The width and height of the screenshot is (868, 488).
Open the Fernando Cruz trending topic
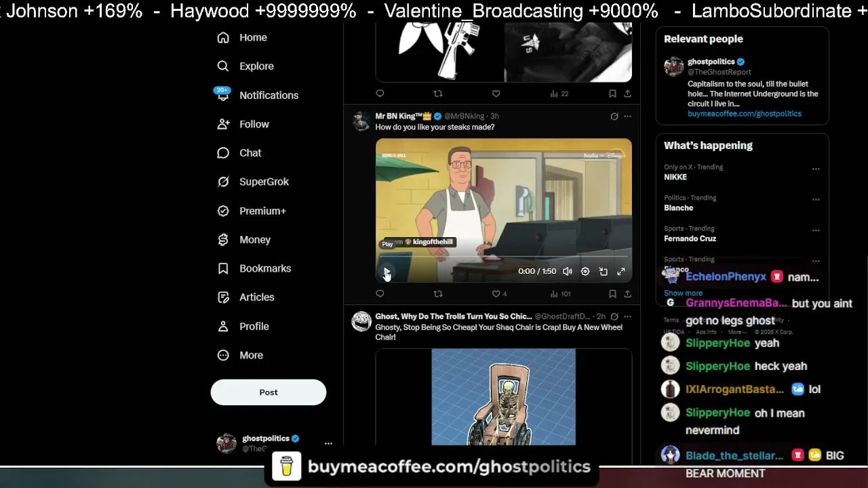690,239
